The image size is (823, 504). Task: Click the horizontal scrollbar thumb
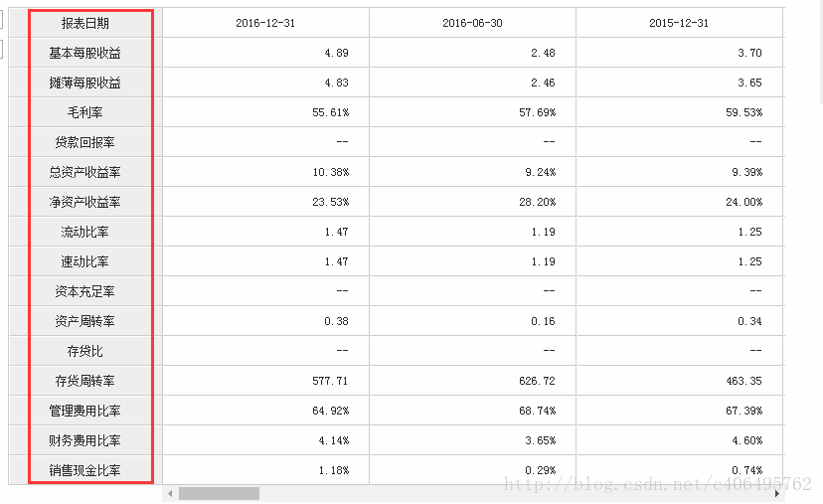click(219, 493)
